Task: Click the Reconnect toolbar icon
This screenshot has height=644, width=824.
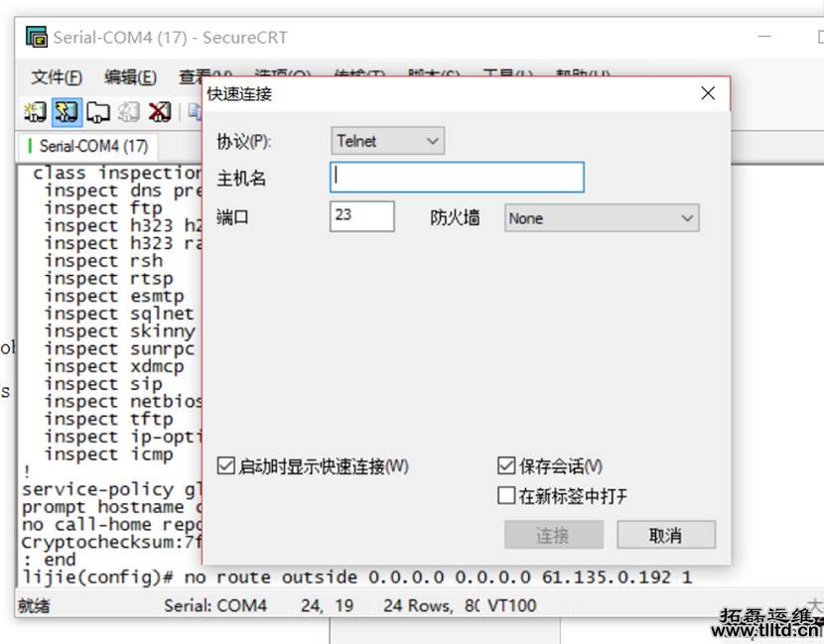Action: [128, 112]
